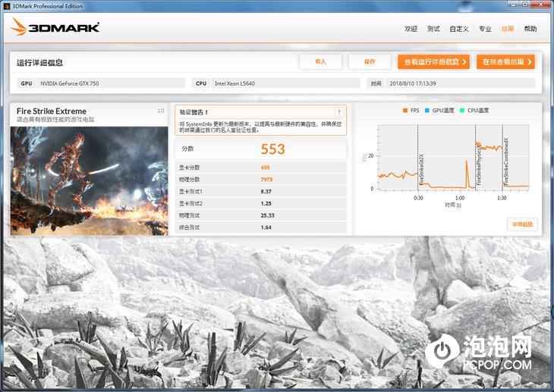554x392 pixels.
Task: Click the 物理分数 value 7978
Action: pyautogui.click(x=266, y=180)
